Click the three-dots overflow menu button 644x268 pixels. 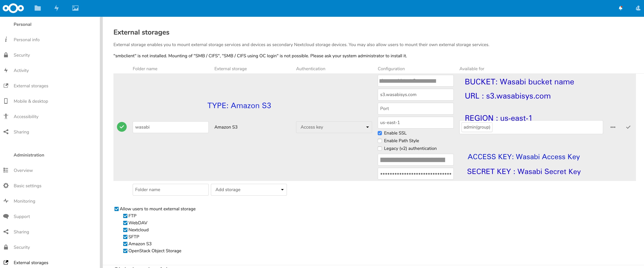click(613, 127)
